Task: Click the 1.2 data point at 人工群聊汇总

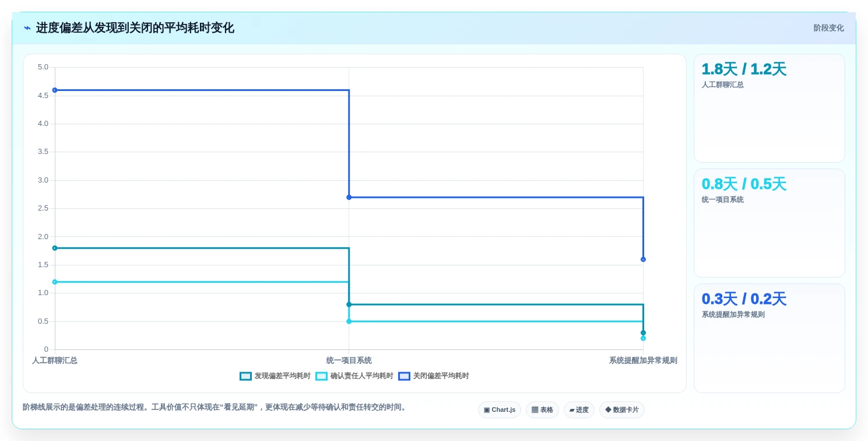Action: (55, 282)
